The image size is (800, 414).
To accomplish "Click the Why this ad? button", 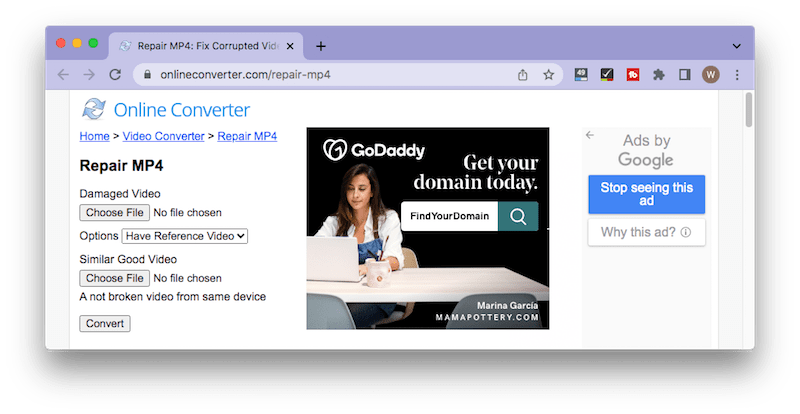I will click(x=646, y=232).
